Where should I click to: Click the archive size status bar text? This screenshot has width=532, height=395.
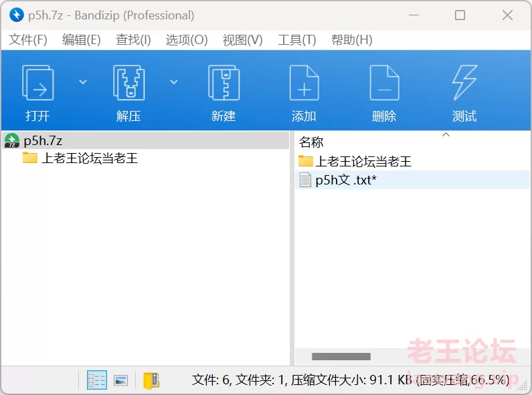[x=351, y=380]
